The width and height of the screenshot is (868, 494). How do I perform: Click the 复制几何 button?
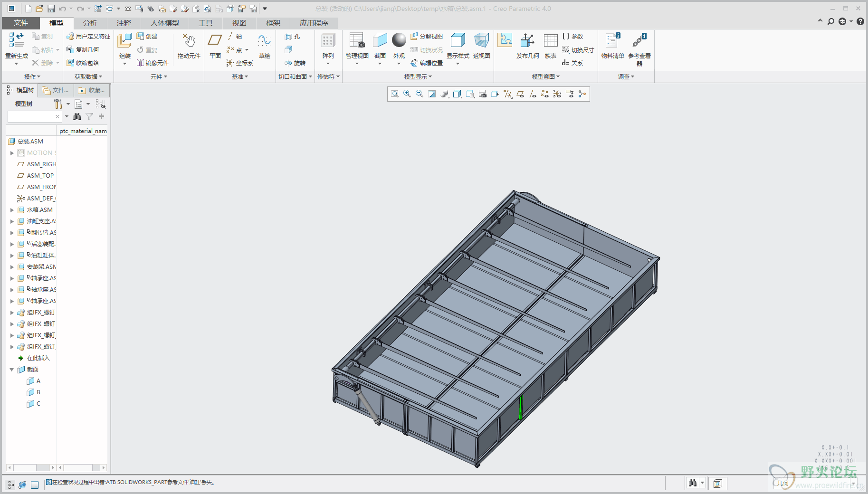click(x=83, y=49)
